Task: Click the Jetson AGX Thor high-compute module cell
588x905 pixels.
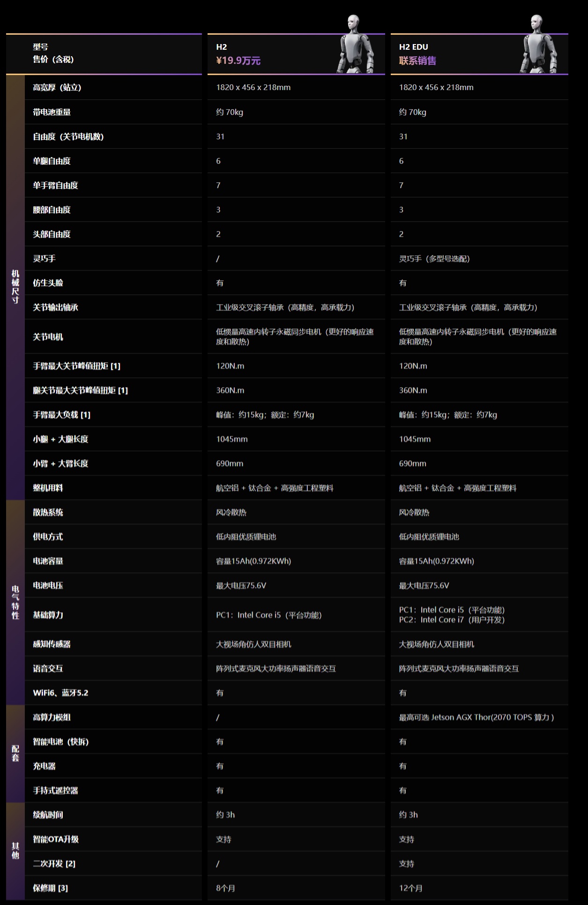Action: point(476,718)
